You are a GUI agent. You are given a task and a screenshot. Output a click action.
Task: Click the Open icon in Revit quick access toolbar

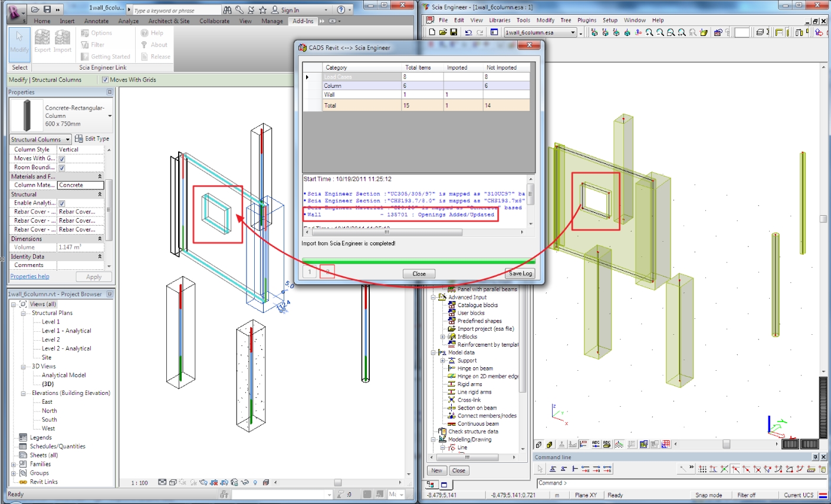coord(35,9)
